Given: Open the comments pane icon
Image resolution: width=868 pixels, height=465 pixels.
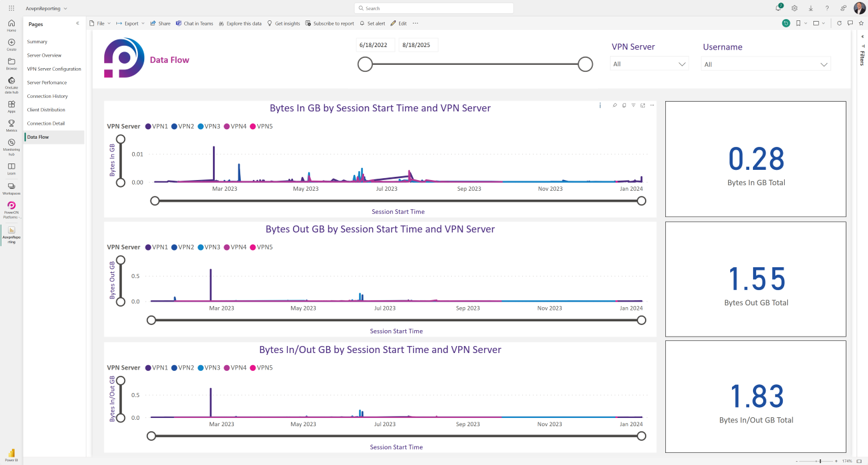Looking at the screenshot, I should (x=850, y=24).
